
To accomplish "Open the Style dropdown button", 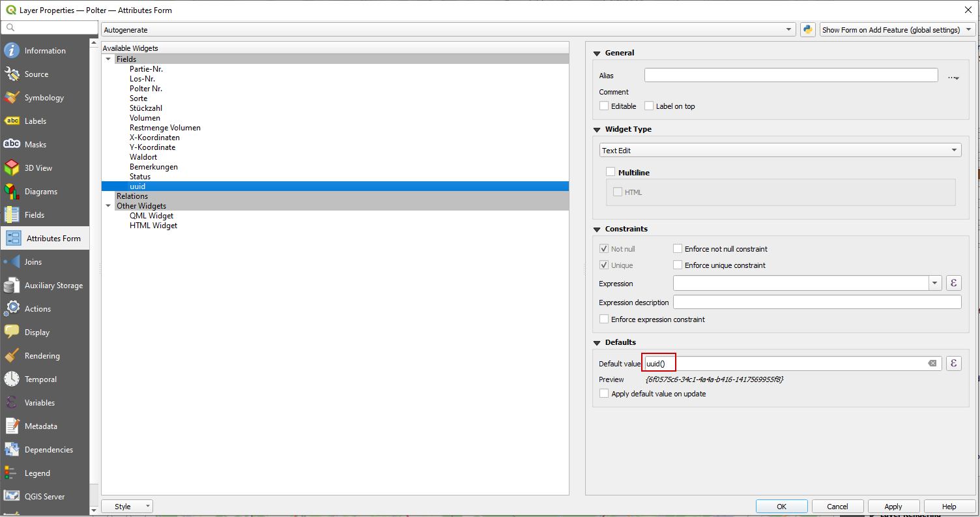I will click(127, 507).
